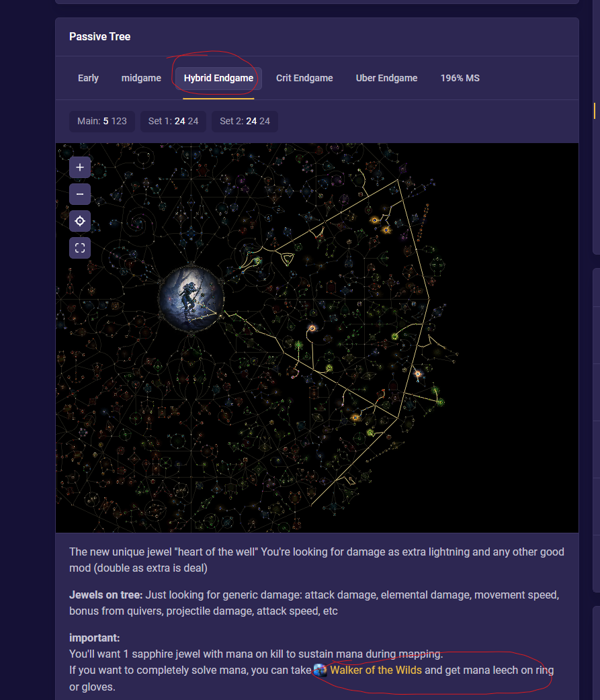The width and height of the screenshot is (600, 700).
Task: Zoom out the passive tree view
Action: pos(80,194)
